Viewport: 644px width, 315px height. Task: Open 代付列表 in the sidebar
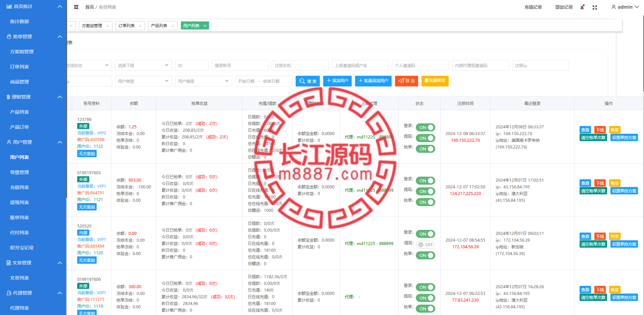19,233
